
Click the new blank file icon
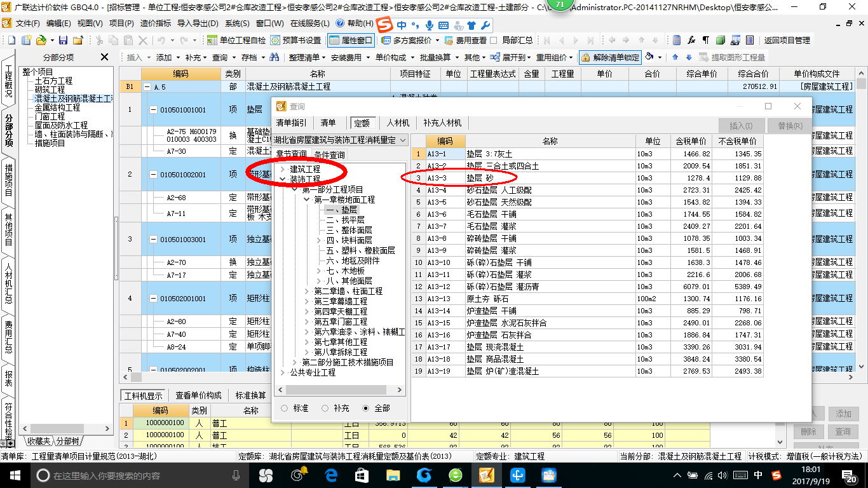pyautogui.click(x=10, y=40)
